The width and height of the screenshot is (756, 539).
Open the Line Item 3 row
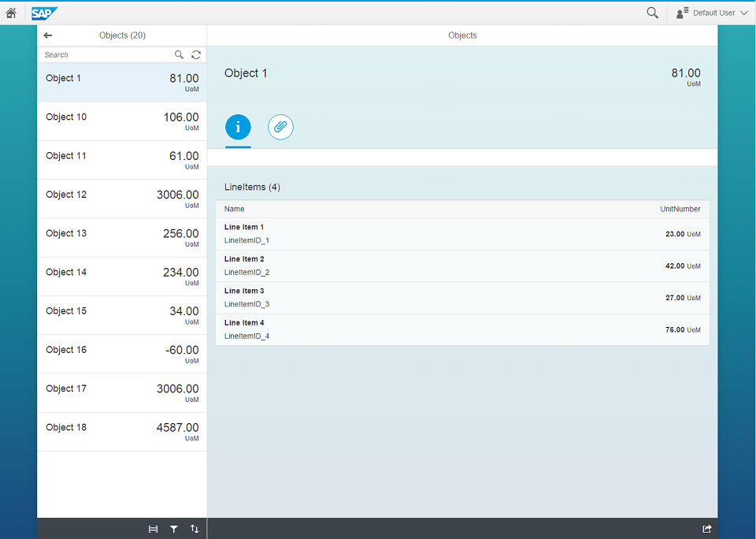tap(462, 298)
